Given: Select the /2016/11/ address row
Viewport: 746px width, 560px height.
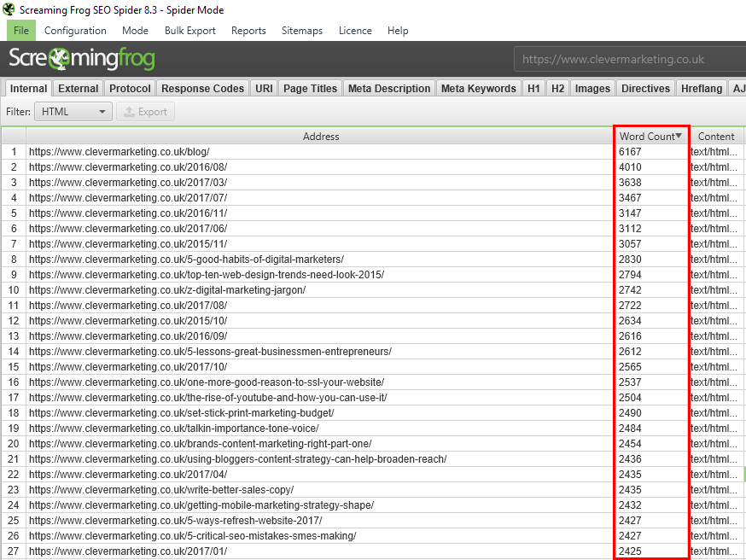Looking at the screenshot, I should coord(320,213).
